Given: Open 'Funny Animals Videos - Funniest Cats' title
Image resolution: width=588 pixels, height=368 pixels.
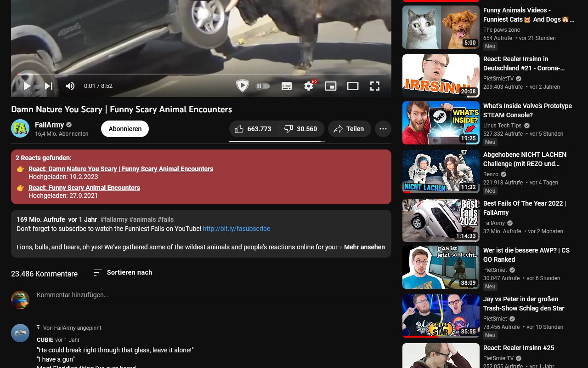Looking at the screenshot, I should click(529, 15).
